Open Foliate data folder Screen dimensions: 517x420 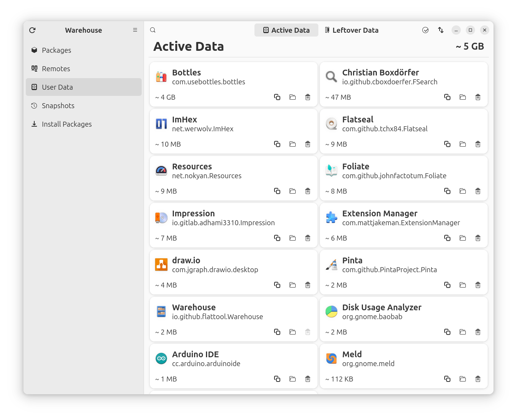point(463,191)
